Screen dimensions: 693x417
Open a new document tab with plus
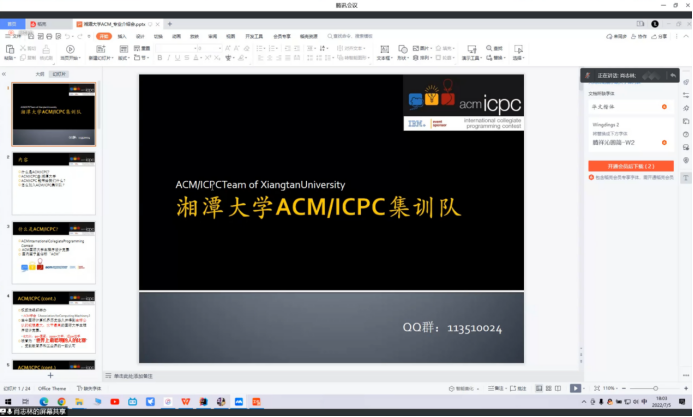click(170, 24)
